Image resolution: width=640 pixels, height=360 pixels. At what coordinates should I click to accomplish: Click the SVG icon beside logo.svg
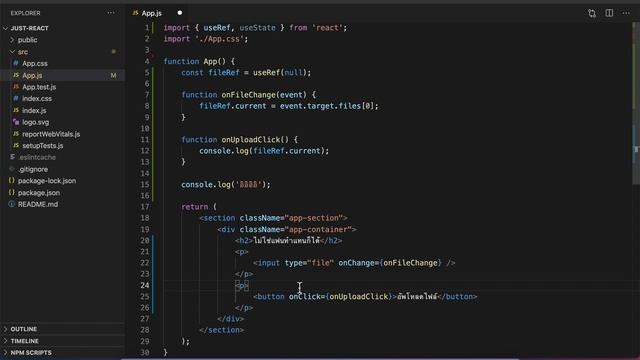pos(16,122)
